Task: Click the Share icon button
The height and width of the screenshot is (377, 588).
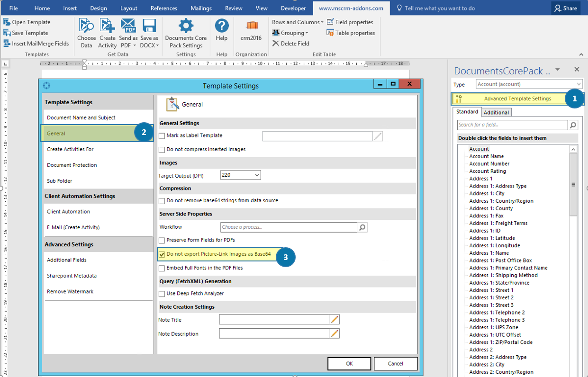Action: (x=566, y=8)
